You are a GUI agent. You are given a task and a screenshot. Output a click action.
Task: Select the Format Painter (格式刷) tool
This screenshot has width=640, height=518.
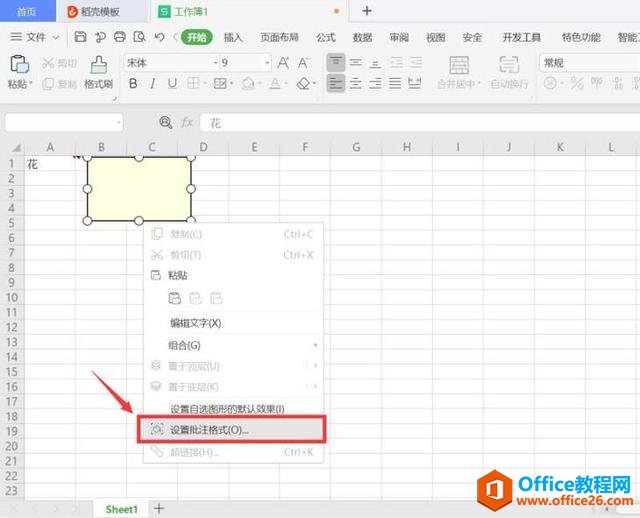point(99,72)
